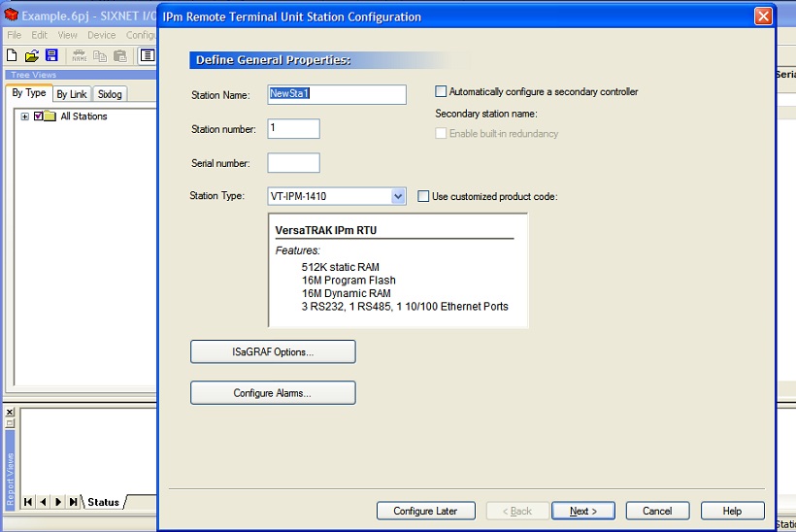Open the View menu
This screenshot has width=796, height=532.
(x=68, y=35)
